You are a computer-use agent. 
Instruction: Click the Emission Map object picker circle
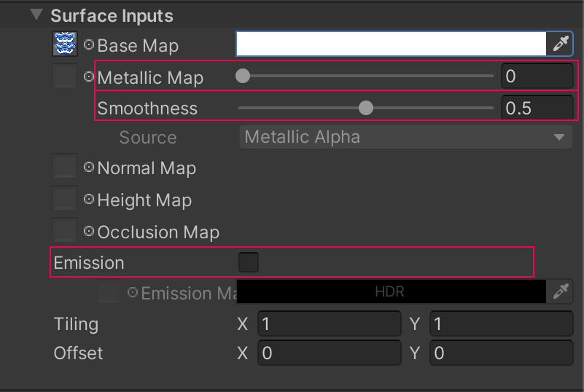pyautogui.click(x=133, y=293)
